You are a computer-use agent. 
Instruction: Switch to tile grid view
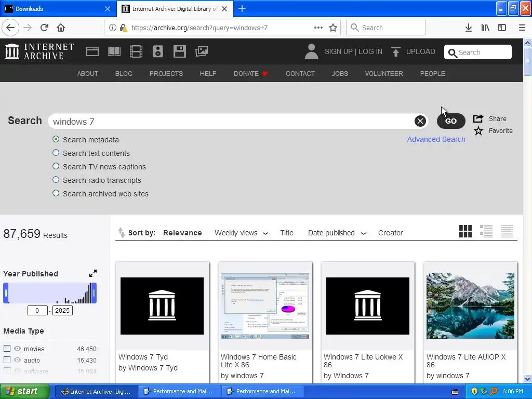pos(465,231)
